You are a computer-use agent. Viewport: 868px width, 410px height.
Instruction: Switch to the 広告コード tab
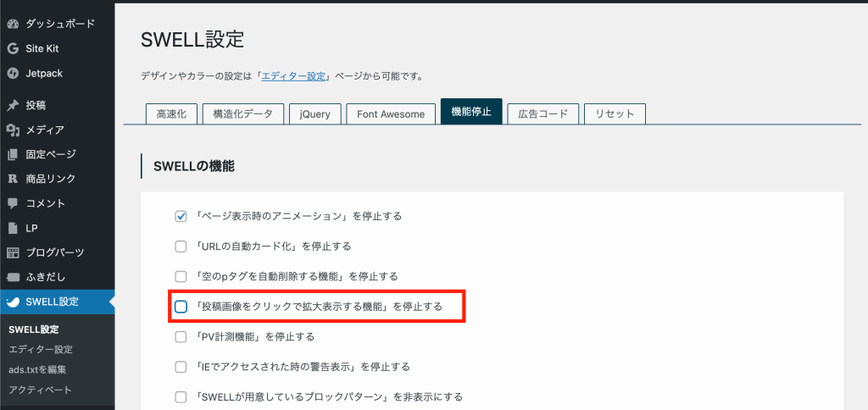(x=543, y=114)
